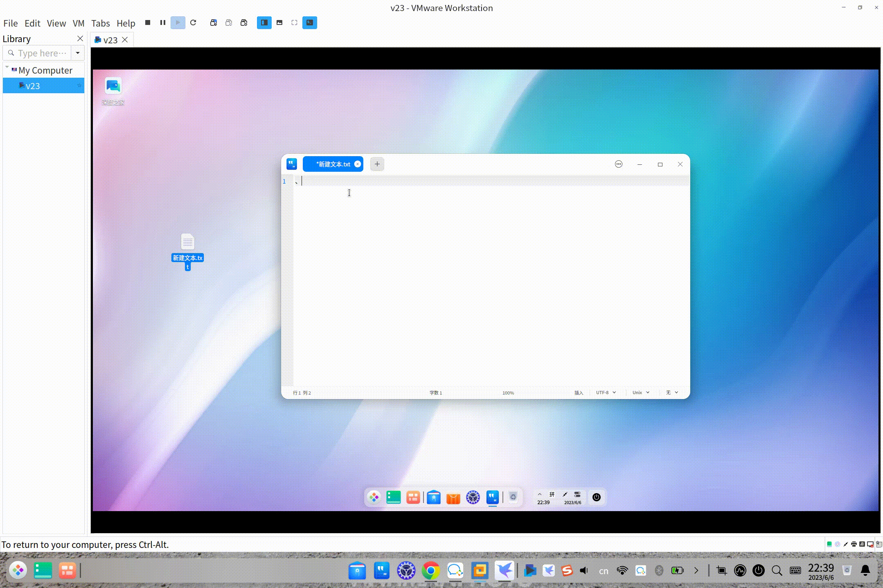Enter full screen mode icon

pyautogui.click(x=294, y=23)
